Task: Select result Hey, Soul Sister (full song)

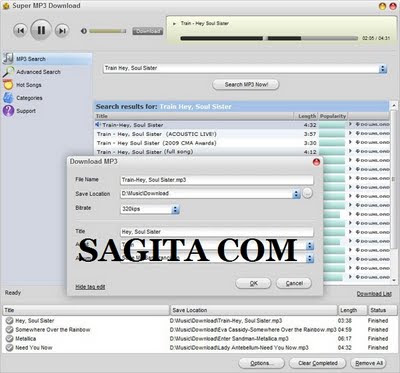Action: 206,152
